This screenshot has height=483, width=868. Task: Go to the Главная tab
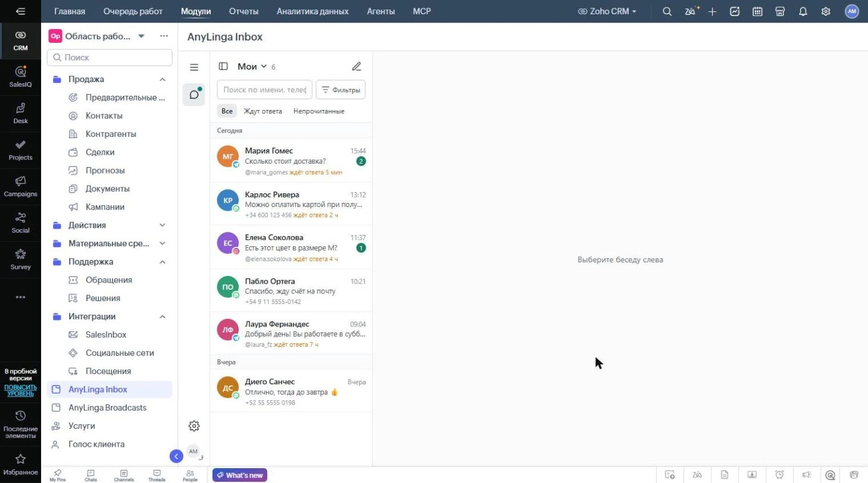click(x=70, y=11)
